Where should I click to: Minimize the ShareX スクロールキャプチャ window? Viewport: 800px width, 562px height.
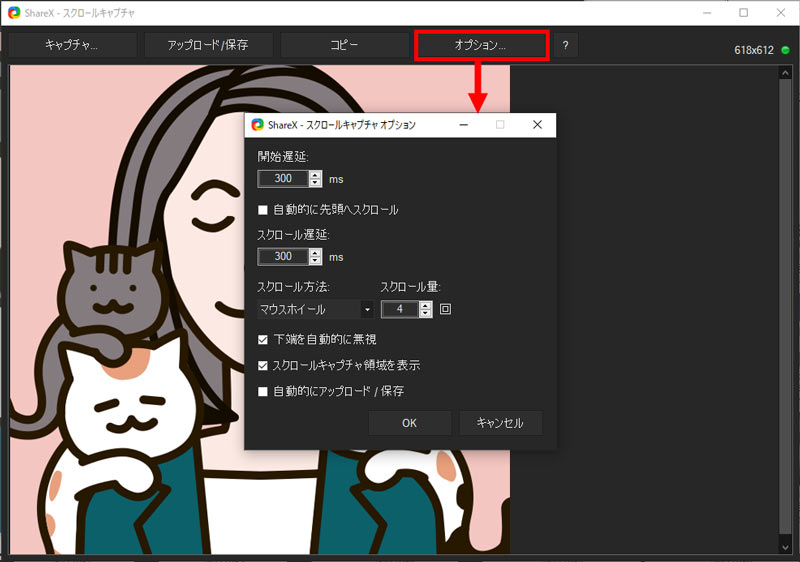707,13
